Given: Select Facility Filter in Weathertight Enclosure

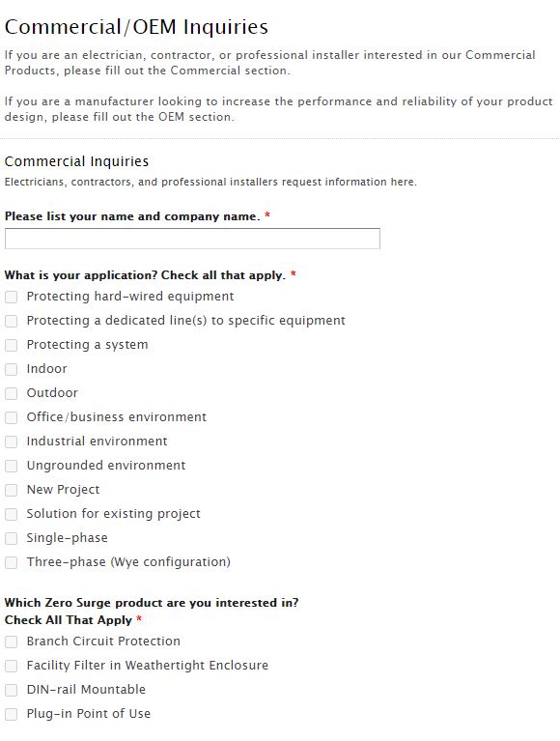Looking at the screenshot, I should coord(11,666).
